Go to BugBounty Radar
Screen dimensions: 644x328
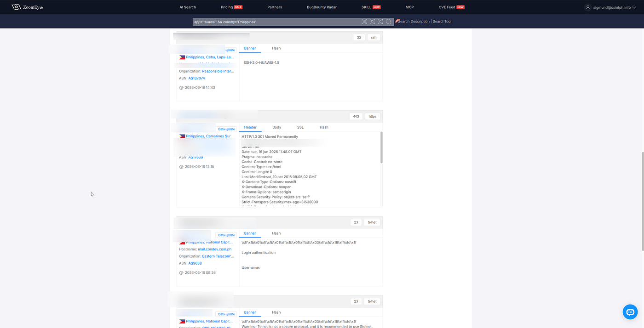click(322, 7)
